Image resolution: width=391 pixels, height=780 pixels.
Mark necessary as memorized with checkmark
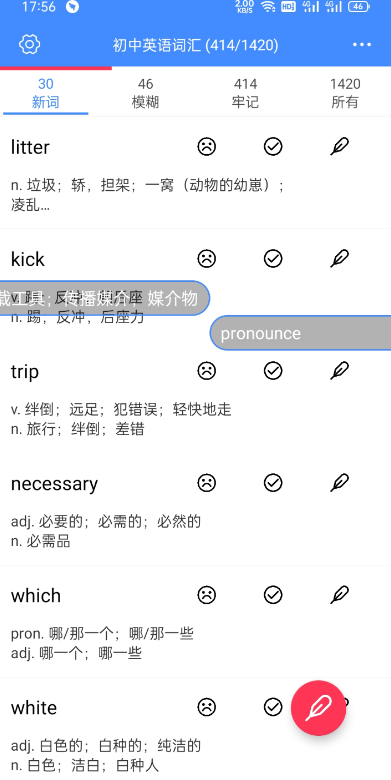click(x=273, y=483)
